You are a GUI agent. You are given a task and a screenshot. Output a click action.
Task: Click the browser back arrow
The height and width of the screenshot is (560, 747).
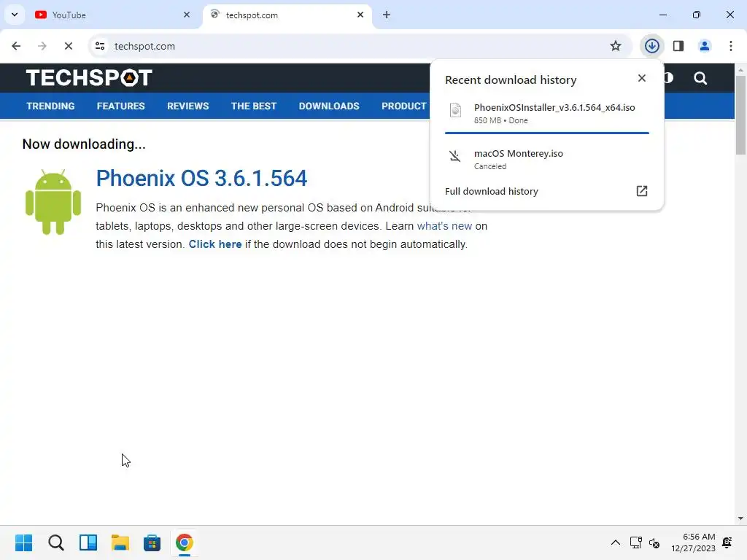[16, 46]
